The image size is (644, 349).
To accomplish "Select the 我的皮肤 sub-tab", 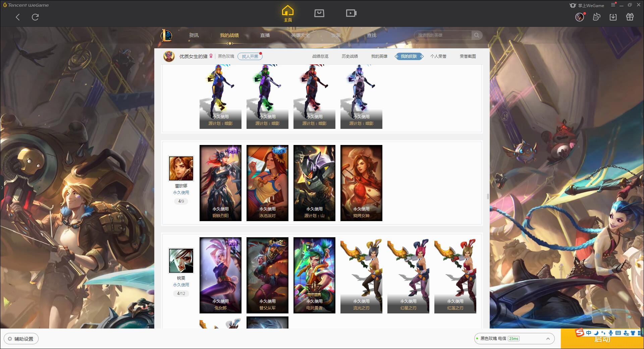I will [409, 56].
